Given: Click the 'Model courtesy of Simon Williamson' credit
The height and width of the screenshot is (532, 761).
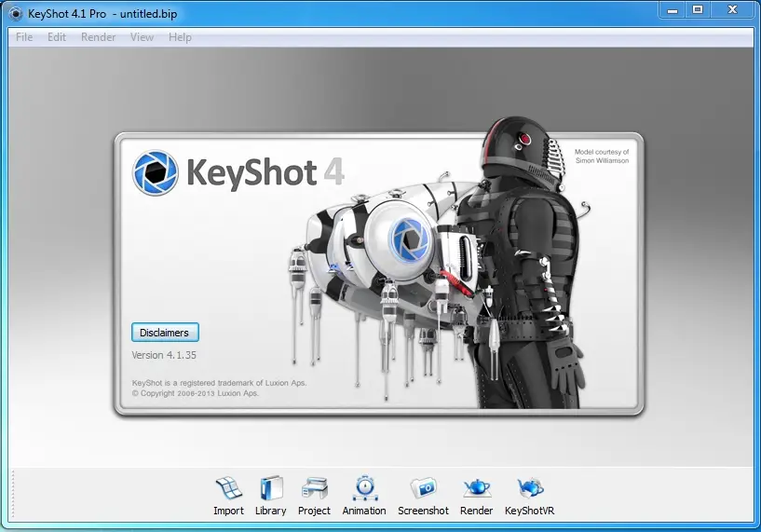Looking at the screenshot, I should [x=602, y=157].
